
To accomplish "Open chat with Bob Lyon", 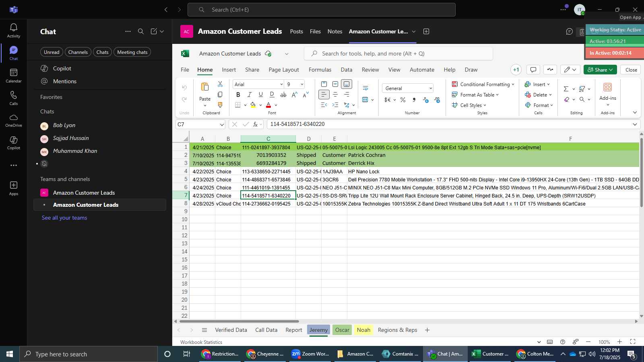I will [x=100, y=125].
